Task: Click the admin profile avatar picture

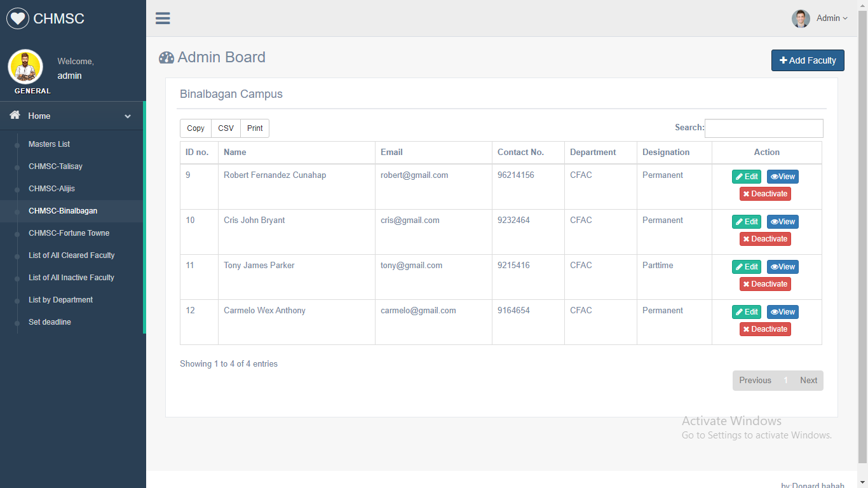Action: click(800, 18)
